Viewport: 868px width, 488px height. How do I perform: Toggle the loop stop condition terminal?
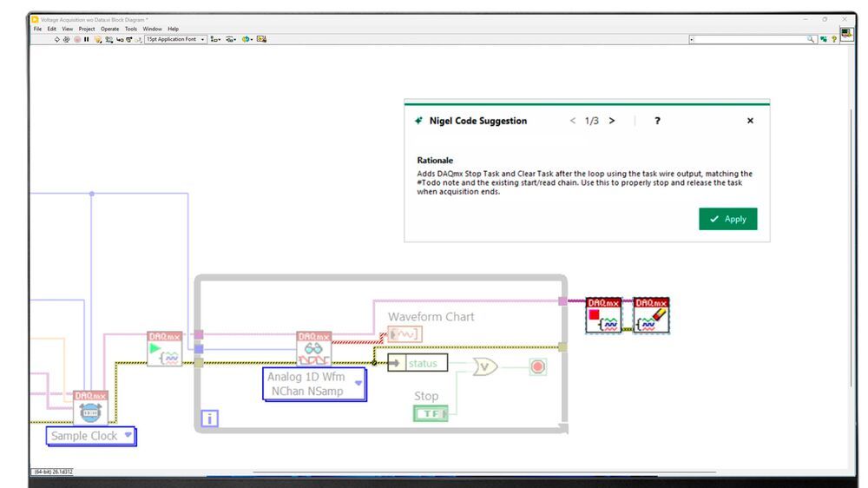537,366
